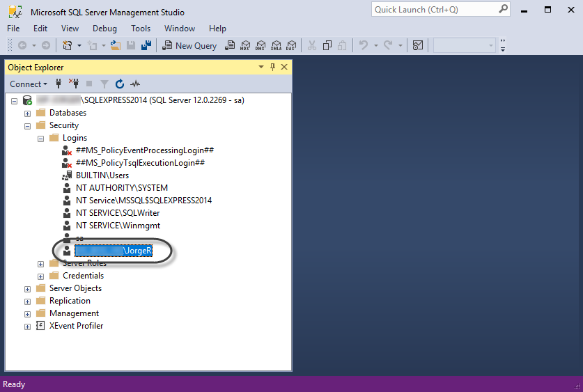Open the Window menu
Viewport: 583px width, 392px height.
(180, 29)
